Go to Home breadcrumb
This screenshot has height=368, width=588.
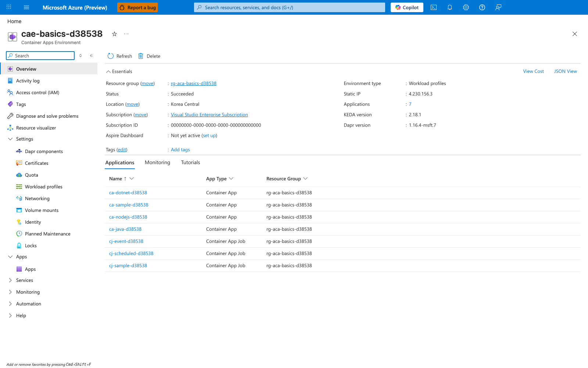tap(14, 21)
